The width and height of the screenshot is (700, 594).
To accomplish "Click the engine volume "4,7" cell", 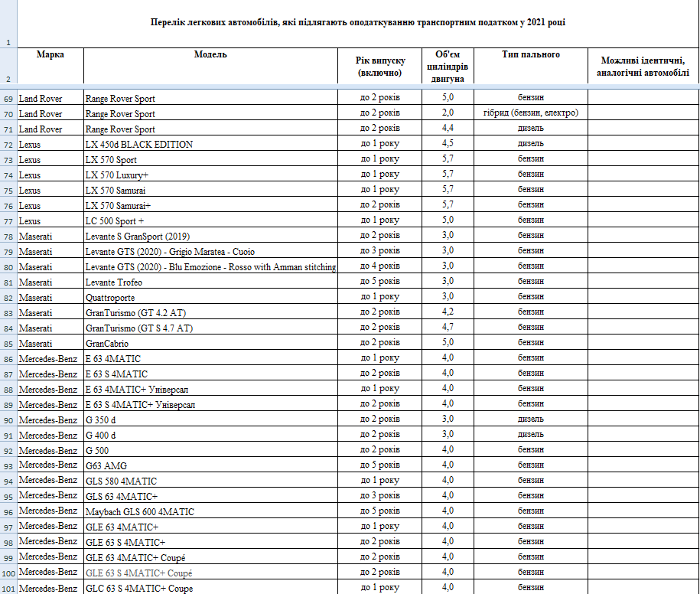I will coord(448,328).
